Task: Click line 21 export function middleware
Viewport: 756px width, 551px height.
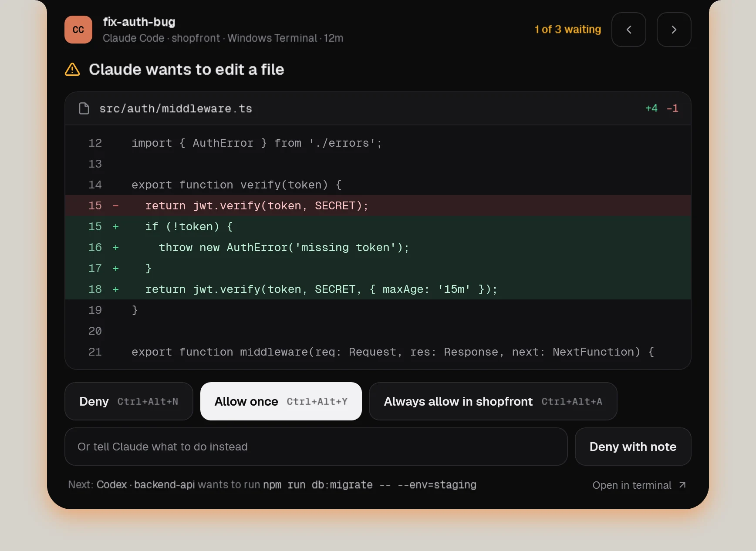Action: [378, 352]
